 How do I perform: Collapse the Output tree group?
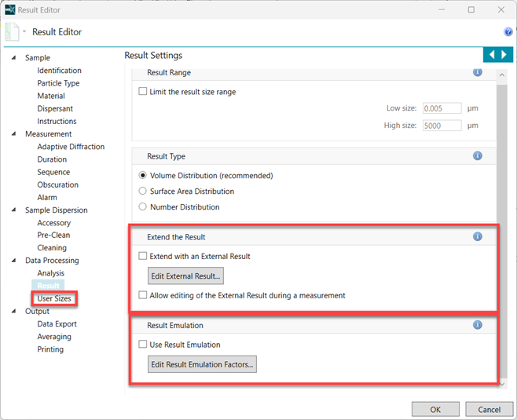click(14, 311)
